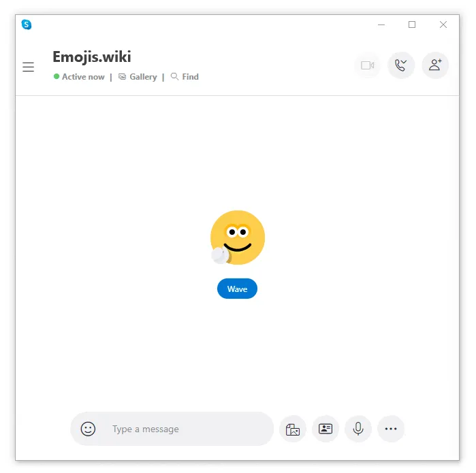Start an audio call with Emojis.wiki
Viewport: 476px width, 473px height.
pos(401,65)
